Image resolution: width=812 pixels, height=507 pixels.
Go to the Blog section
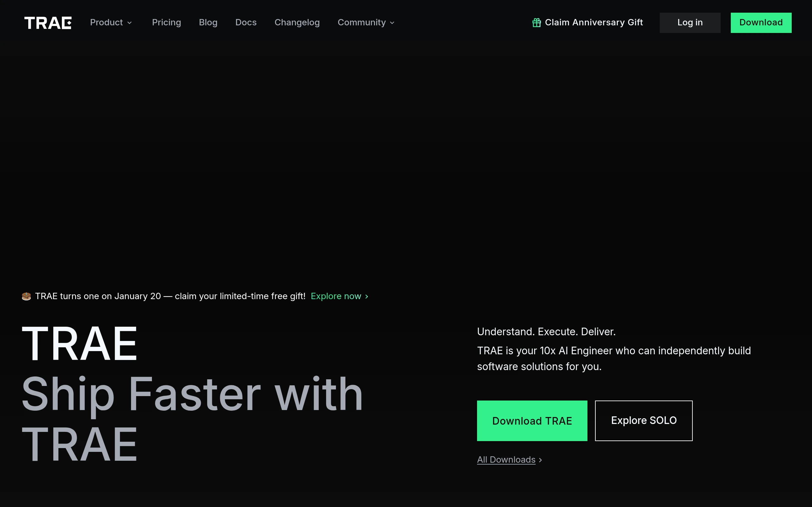[208, 22]
